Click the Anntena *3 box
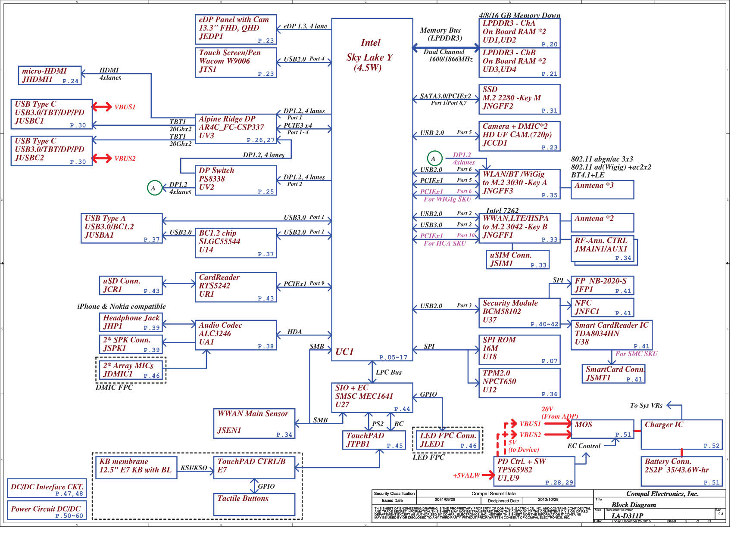Viewport: 756px width, 534px height. (x=602, y=190)
